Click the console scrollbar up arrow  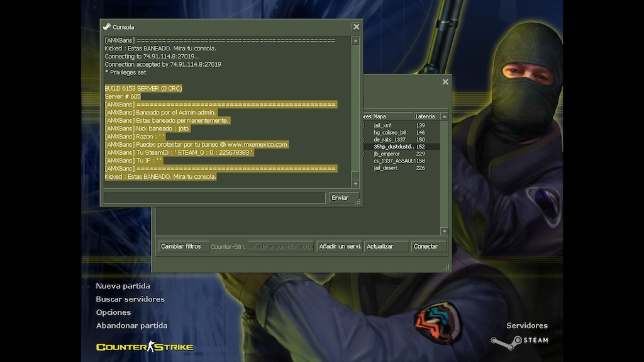pyautogui.click(x=355, y=41)
